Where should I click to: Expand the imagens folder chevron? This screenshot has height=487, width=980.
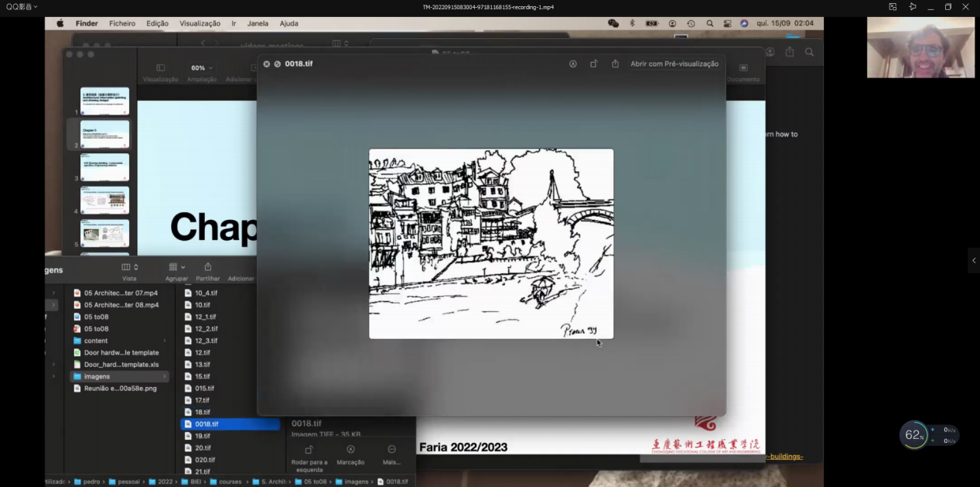pyautogui.click(x=165, y=376)
